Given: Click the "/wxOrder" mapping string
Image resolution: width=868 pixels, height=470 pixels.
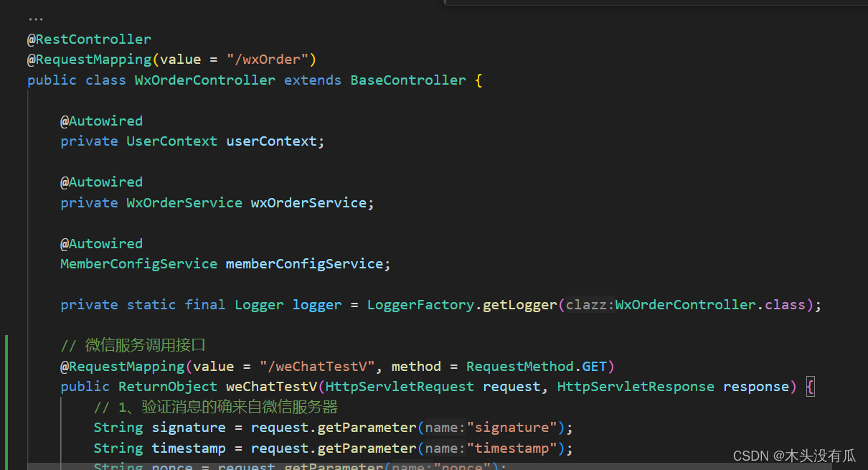Looking at the screenshot, I should (x=267, y=59).
